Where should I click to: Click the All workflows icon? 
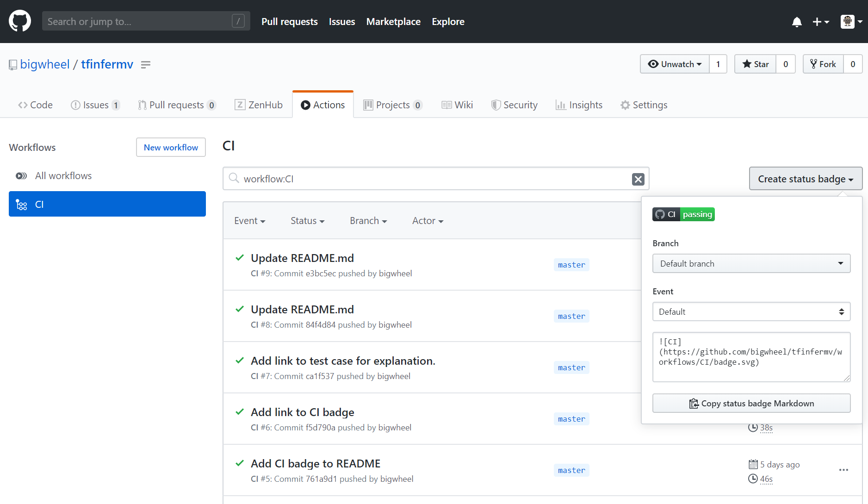point(21,176)
